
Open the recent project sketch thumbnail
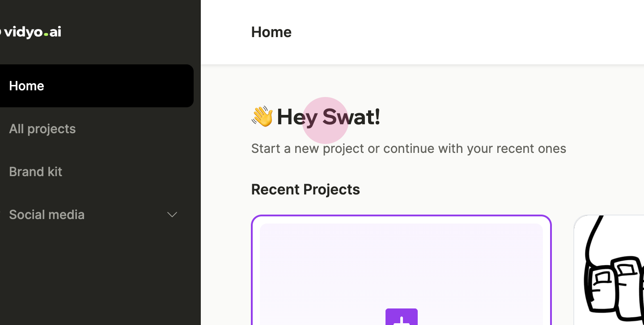coord(609,270)
